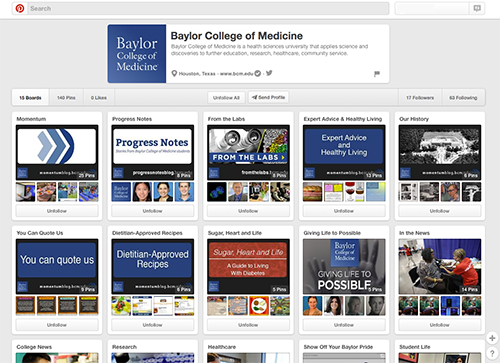Click into the Search input field

(209, 8)
